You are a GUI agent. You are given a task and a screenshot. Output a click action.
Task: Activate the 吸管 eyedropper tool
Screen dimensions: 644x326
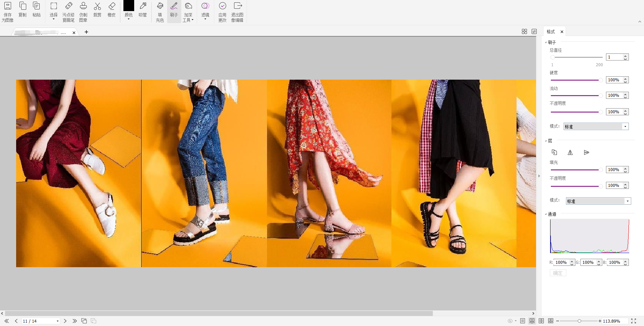pyautogui.click(x=143, y=10)
